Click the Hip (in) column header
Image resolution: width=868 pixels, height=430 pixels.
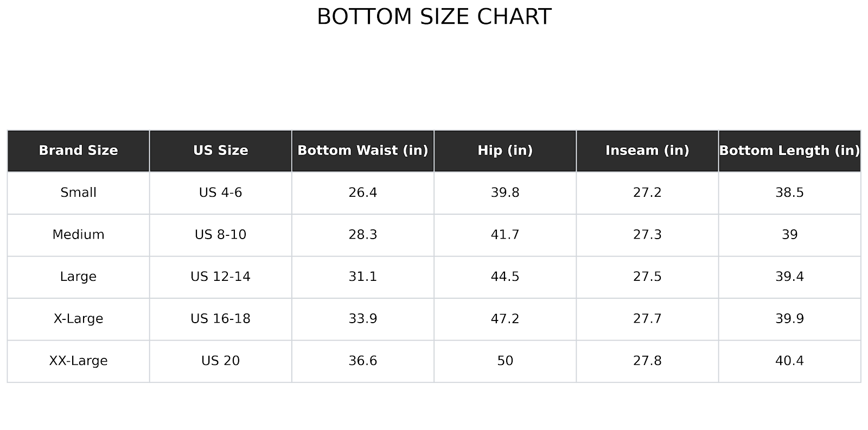505,151
